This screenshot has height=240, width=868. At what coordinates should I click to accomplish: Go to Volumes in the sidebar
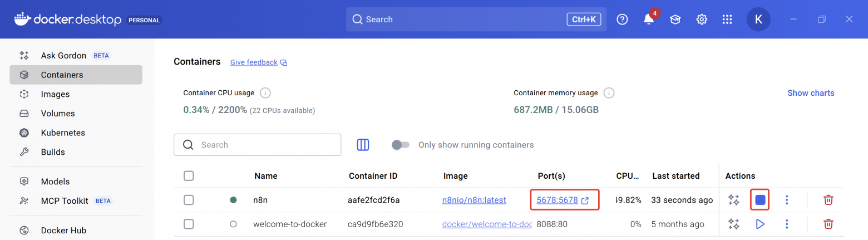click(76, 114)
